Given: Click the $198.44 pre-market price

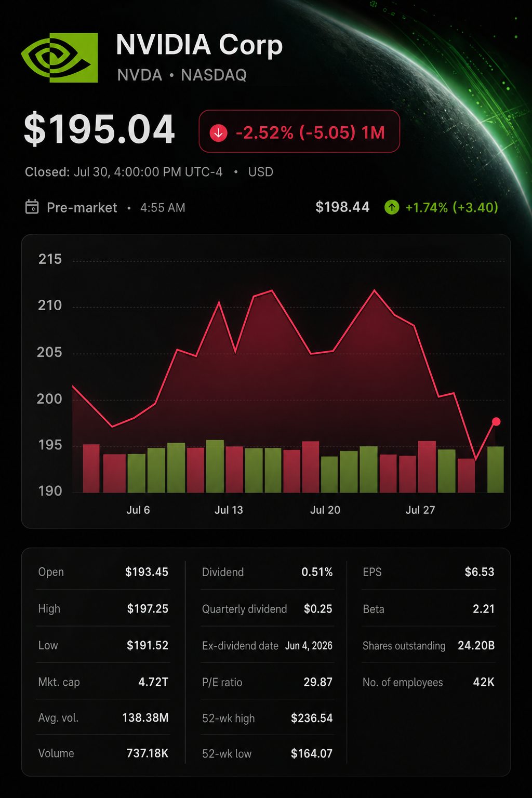Looking at the screenshot, I should tap(342, 207).
